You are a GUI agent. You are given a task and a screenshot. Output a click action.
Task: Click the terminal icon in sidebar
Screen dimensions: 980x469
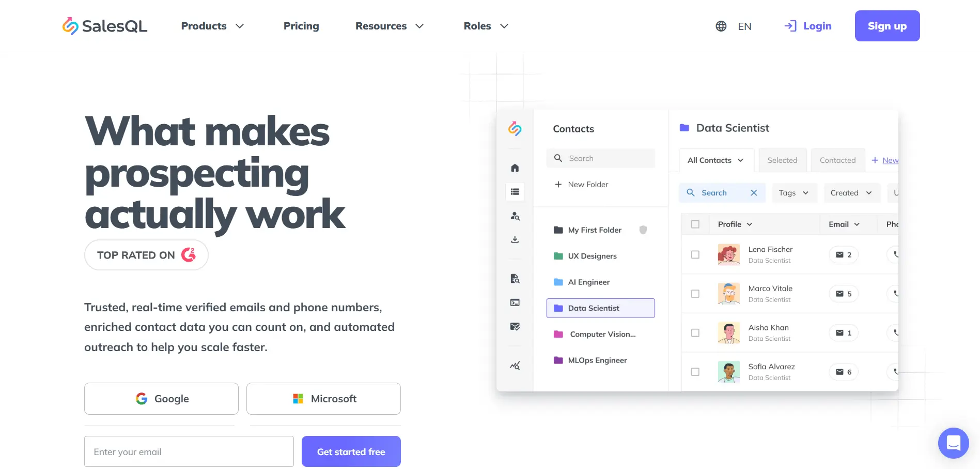(x=515, y=302)
